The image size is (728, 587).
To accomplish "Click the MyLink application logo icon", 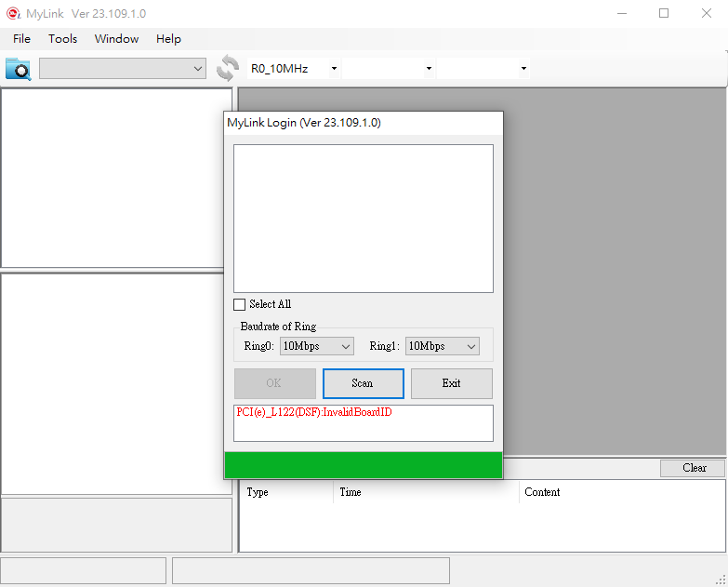I will pyautogui.click(x=13, y=13).
